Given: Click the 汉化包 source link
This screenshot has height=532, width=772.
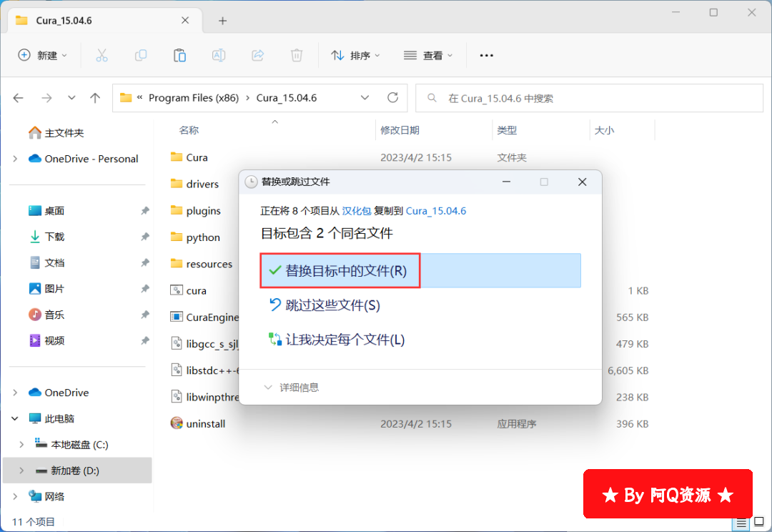Looking at the screenshot, I should click(357, 211).
